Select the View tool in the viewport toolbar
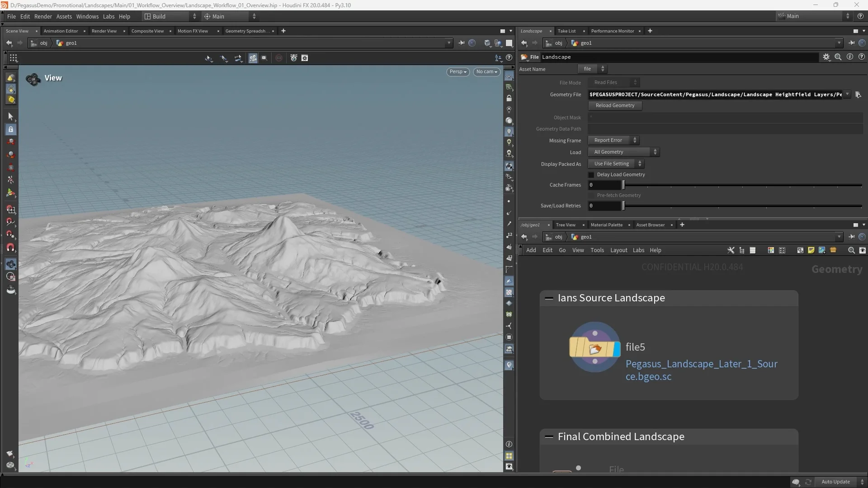 [x=209, y=58]
